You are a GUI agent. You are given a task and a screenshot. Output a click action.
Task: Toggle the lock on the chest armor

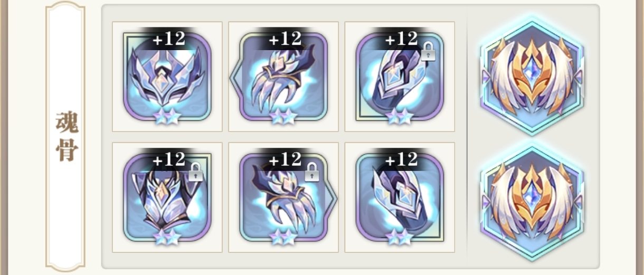point(196,172)
